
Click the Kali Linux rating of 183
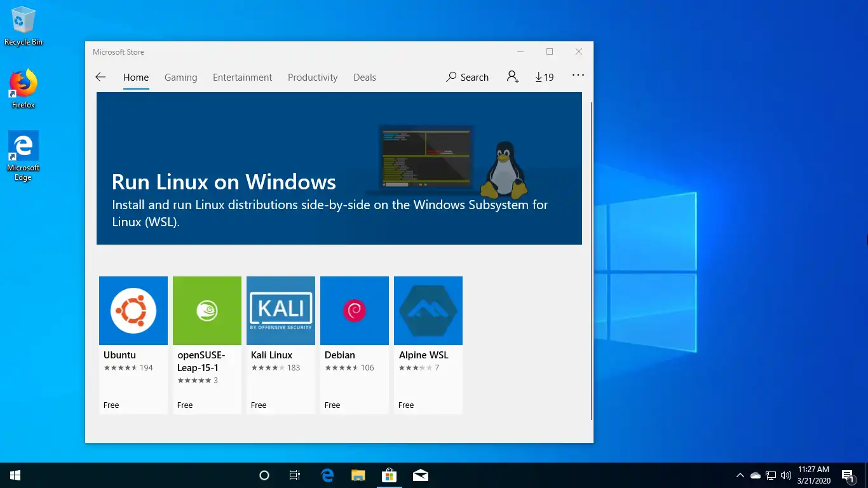coord(276,368)
